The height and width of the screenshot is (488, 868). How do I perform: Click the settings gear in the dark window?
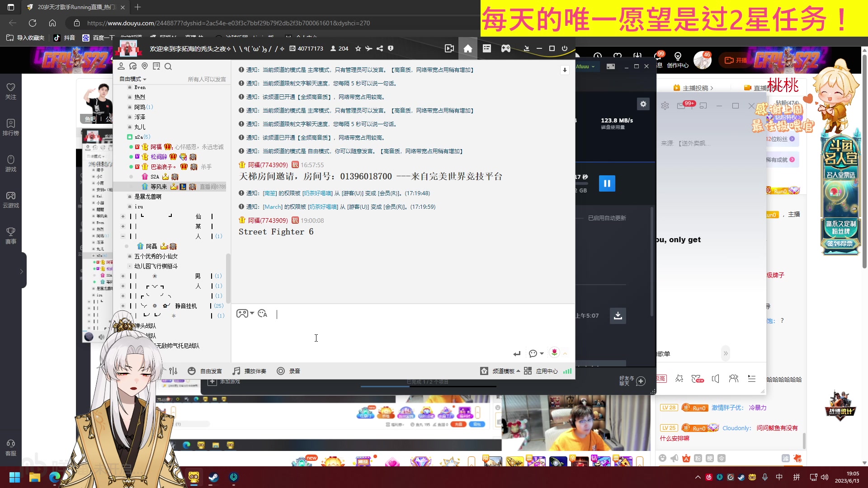(x=643, y=104)
